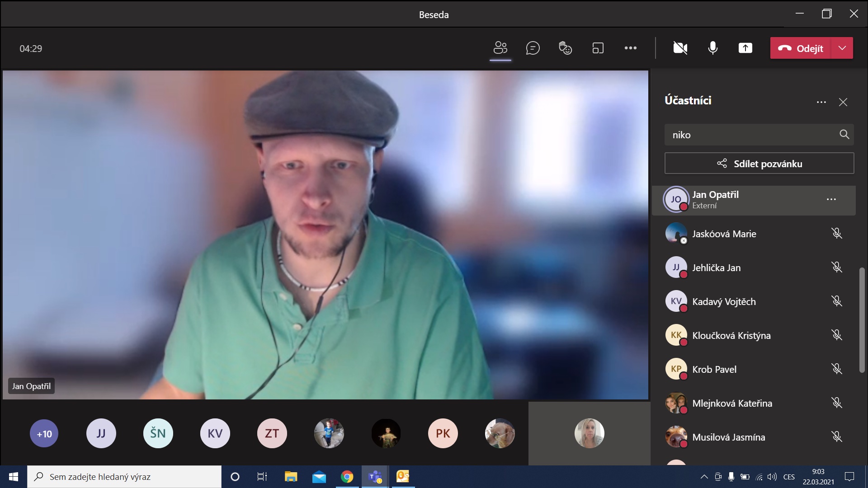
Task: Expand the Odejít leave options arrow
Action: pos(842,48)
